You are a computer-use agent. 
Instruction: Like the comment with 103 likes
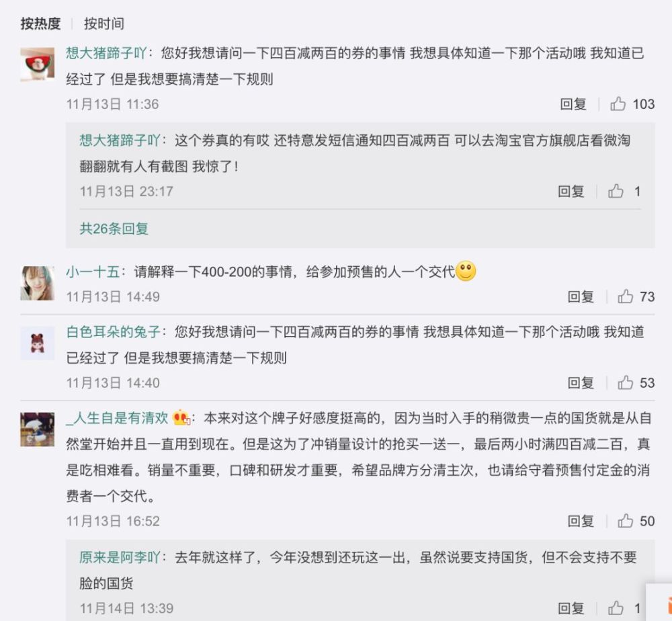(618, 103)
